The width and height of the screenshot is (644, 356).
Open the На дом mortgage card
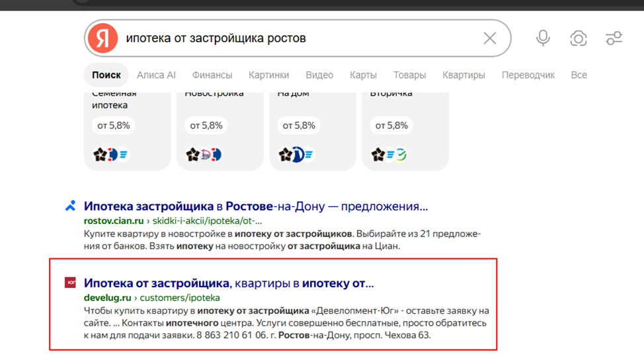point(313,131)
